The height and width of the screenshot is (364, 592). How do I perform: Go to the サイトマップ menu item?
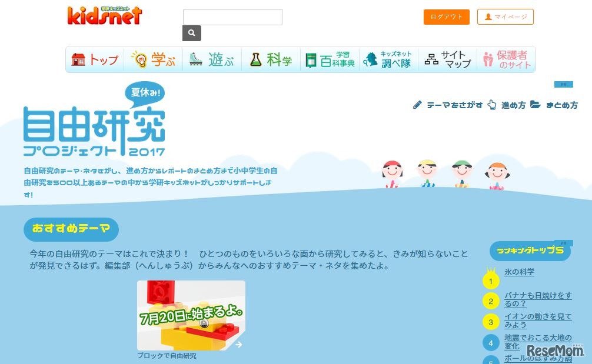pos(448,59)
